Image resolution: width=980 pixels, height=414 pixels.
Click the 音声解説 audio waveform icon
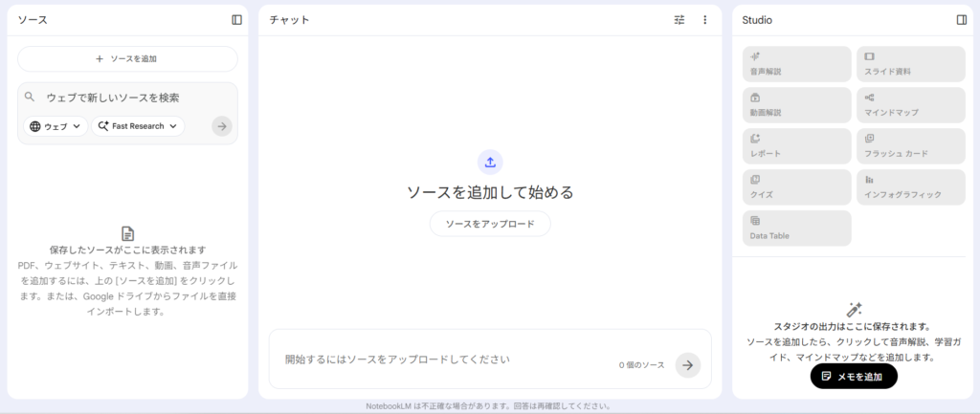[x=755, y=56]
